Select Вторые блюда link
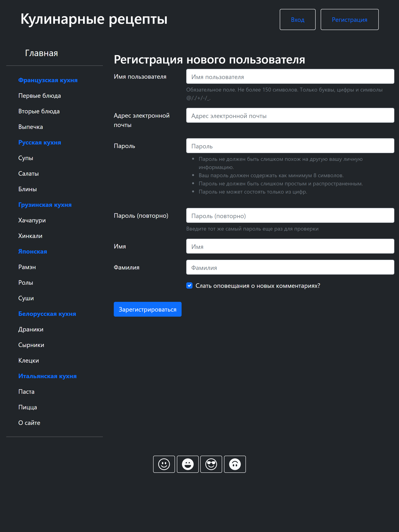 tap(39, 111)
